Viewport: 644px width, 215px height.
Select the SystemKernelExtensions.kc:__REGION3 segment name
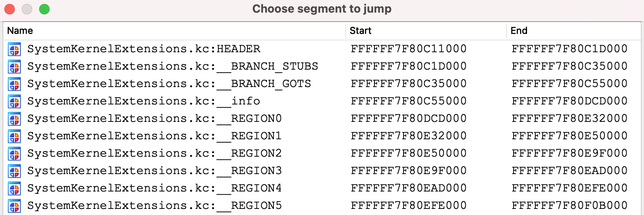pyautogui.click(x=154, y=171)
